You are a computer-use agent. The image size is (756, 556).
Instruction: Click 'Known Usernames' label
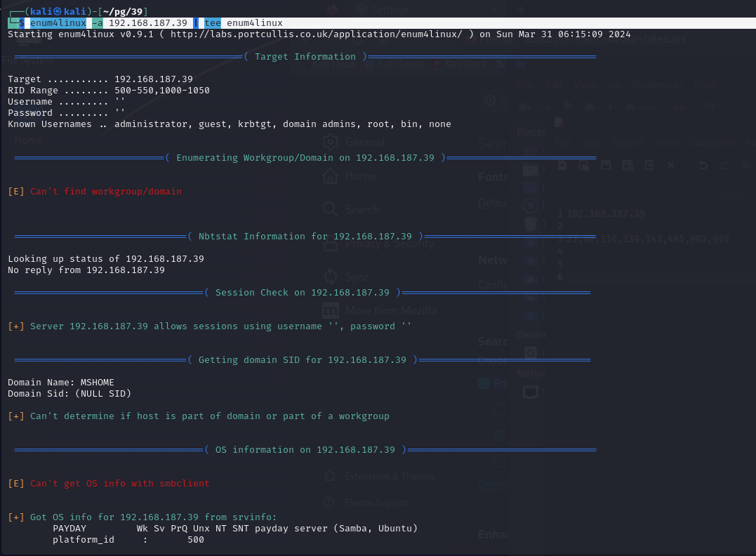[50, 124]
